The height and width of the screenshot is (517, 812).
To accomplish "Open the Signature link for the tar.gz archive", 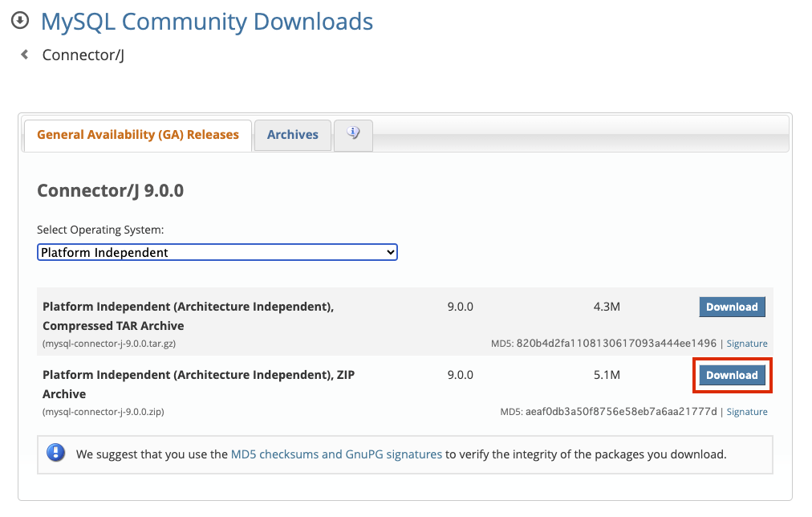I will [746, 343].
